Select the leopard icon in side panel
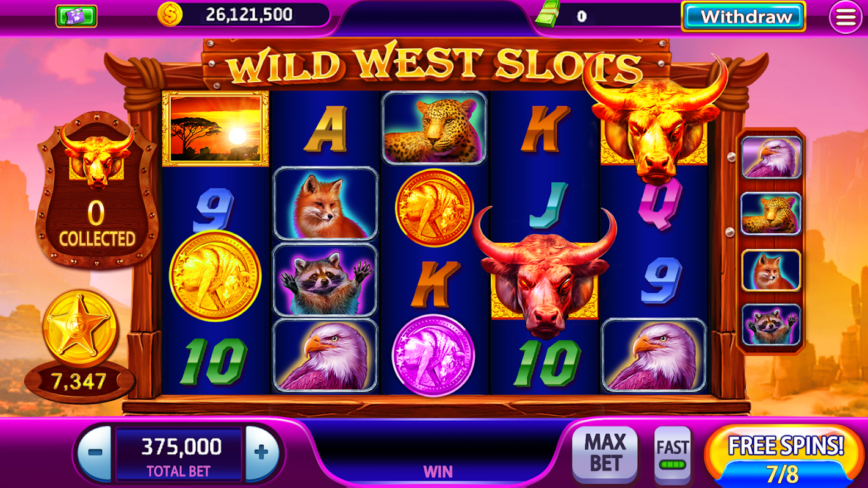 pyautogui.click(x=771, y=213)
